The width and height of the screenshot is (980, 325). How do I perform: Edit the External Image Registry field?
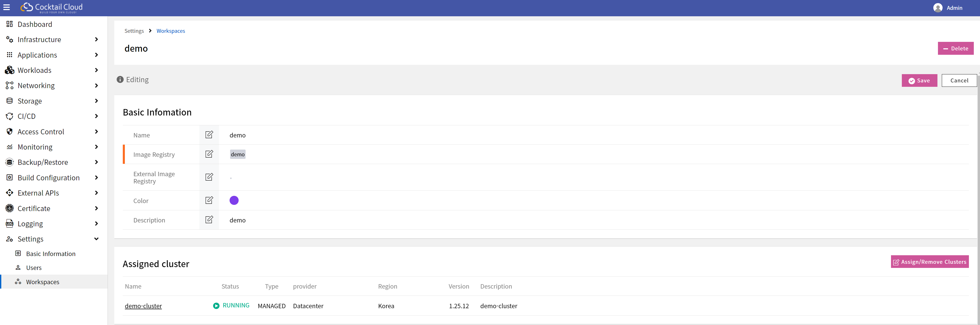click(x=209, y=177)
